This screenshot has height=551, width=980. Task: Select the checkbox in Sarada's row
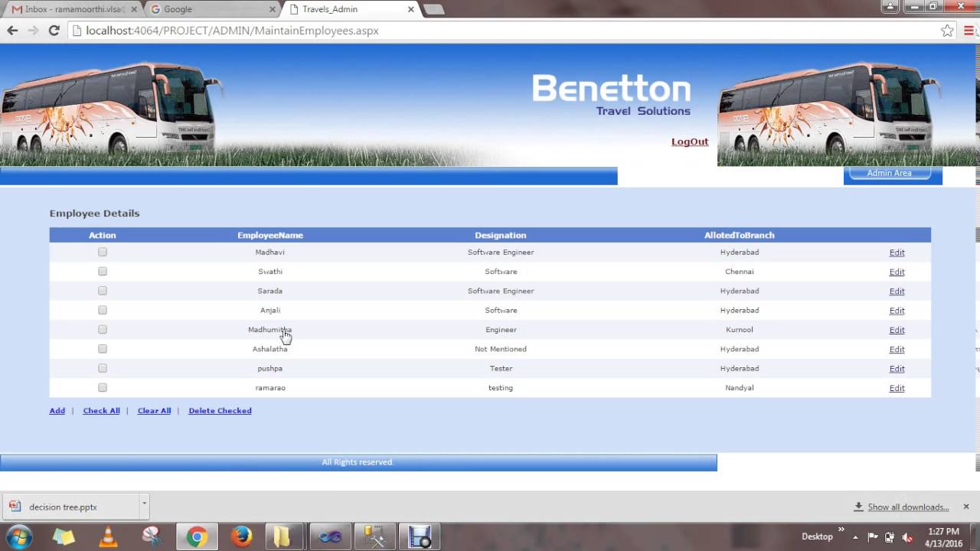[x=103, y=291]
